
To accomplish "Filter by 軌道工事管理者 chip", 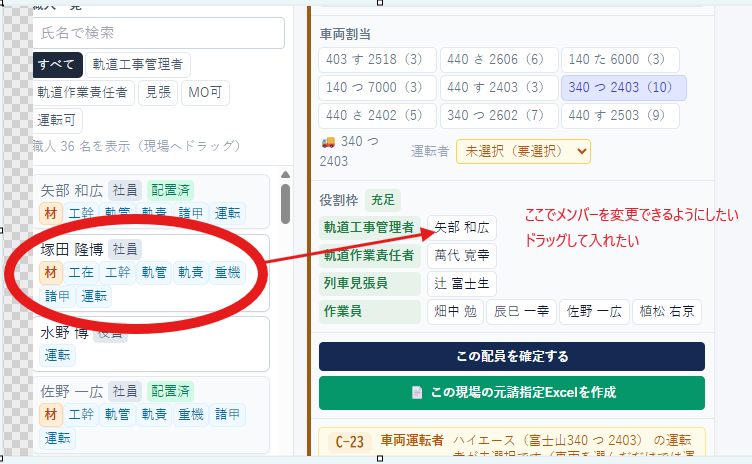I will point(138,64).
